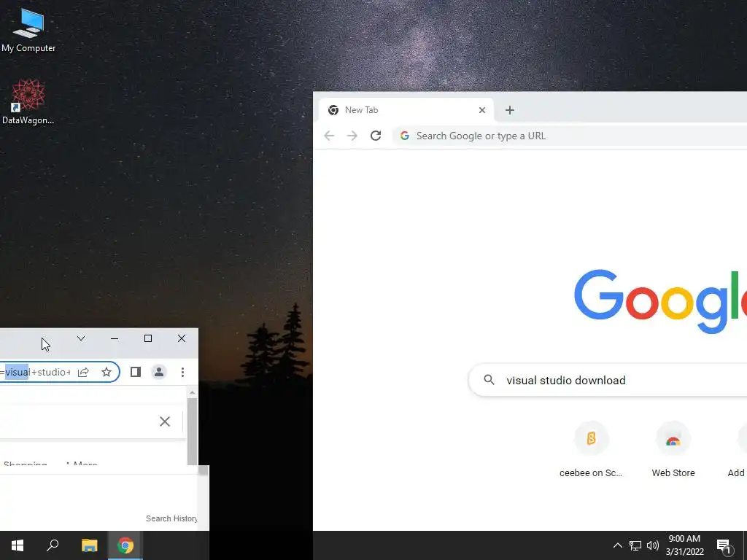Viewport: 747px width, 560px height.
Task: Switch to Chrome from the taskbar
Action: click(x=125, y=545)
